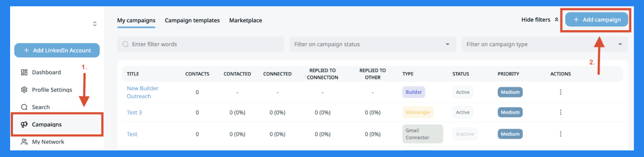644x157 pixels.
Task: Collapse filters using the double chevron icon
Action: pyautogui.click(x=557, y=20)
